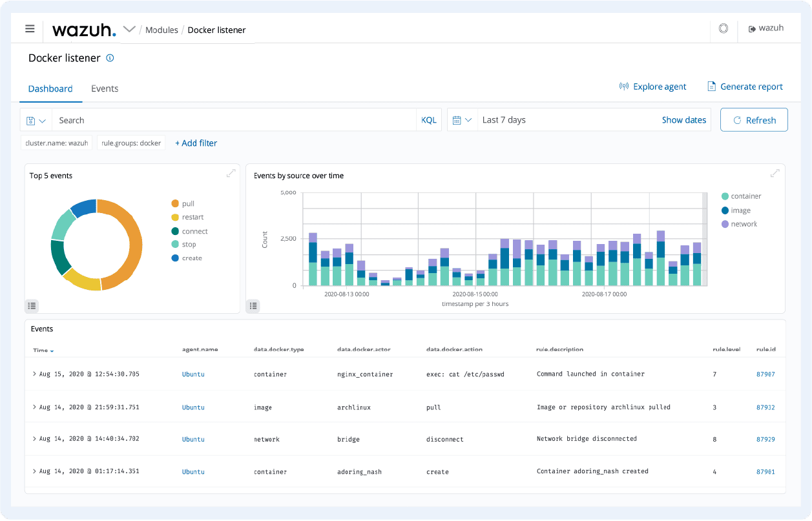Click the Refresh button

(x=753, y=120)
